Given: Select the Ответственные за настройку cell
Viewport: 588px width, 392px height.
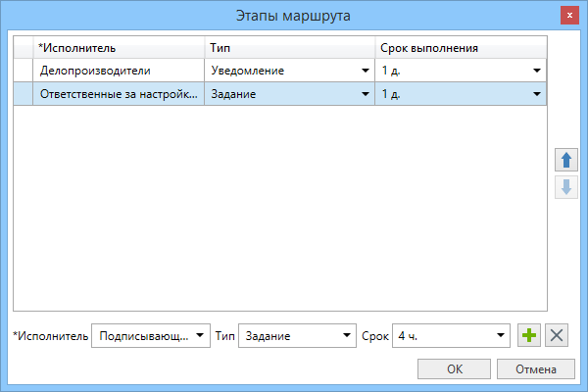Looking at the screenshot, I should pyautogui.click(x=118, y=94).
